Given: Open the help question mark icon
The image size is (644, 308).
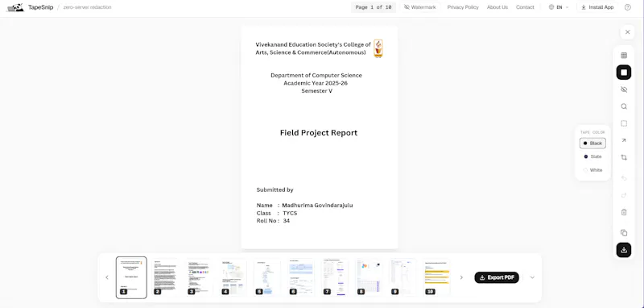Looking at the screenshot, I should (x=628, y=7).
